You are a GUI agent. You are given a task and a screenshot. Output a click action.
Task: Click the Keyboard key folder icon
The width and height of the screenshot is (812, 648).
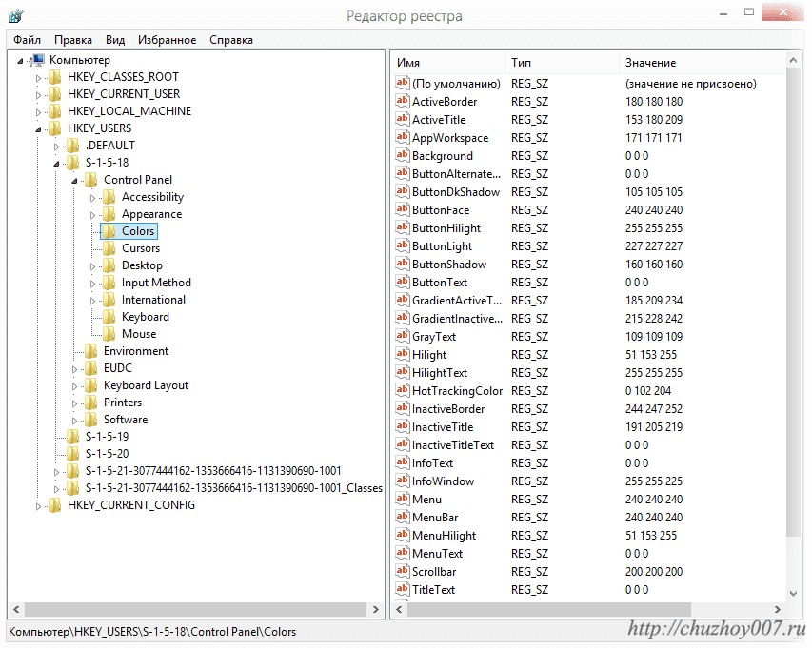pyautogui.click(x=109, y=317)
